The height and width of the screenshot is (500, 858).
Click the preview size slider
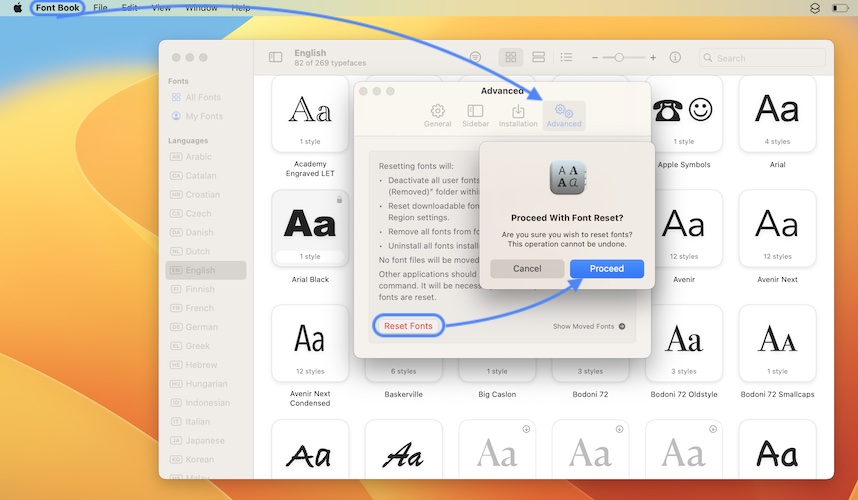tap(624, 57)
